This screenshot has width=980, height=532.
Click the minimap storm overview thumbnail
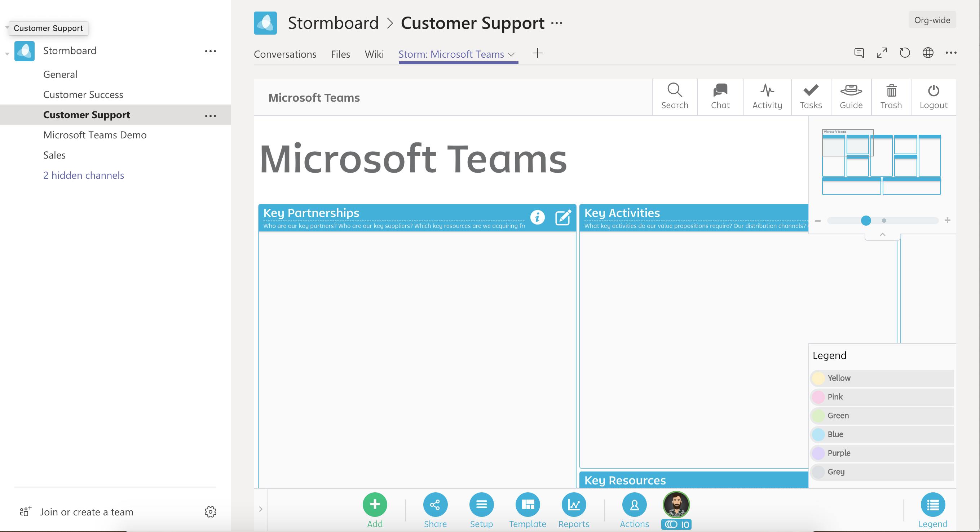(x=881, y=162)
